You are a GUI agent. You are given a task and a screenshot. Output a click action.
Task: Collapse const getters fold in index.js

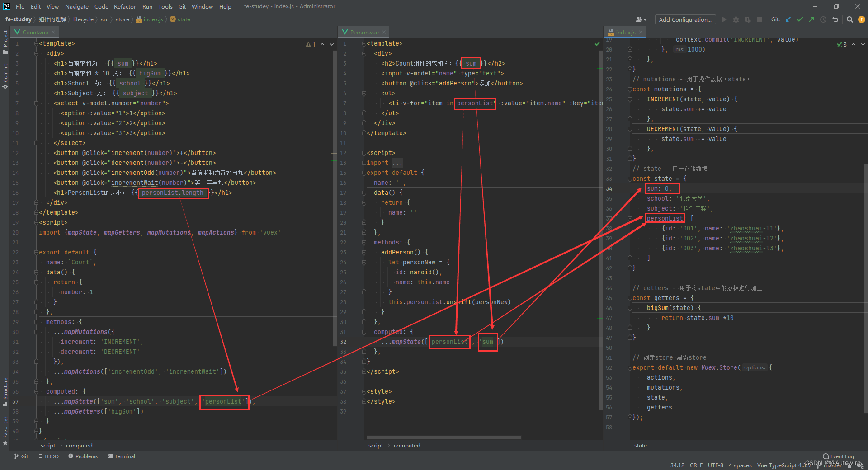point(630,298)
